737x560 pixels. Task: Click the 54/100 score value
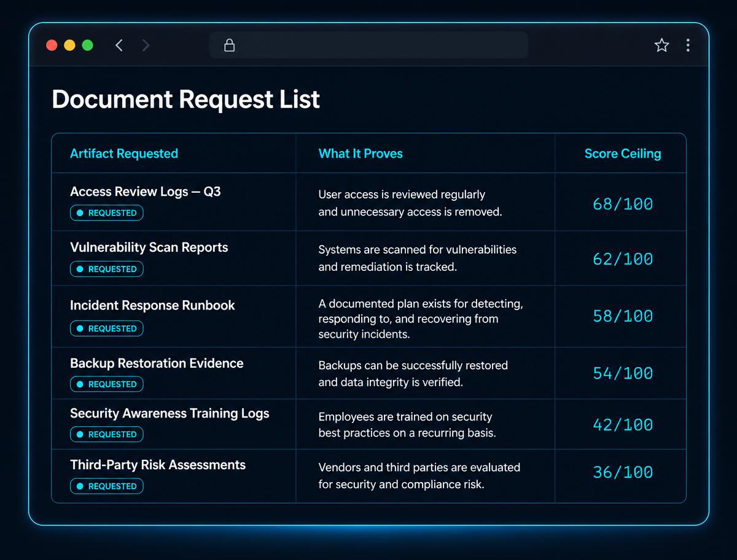coord(623,373)
